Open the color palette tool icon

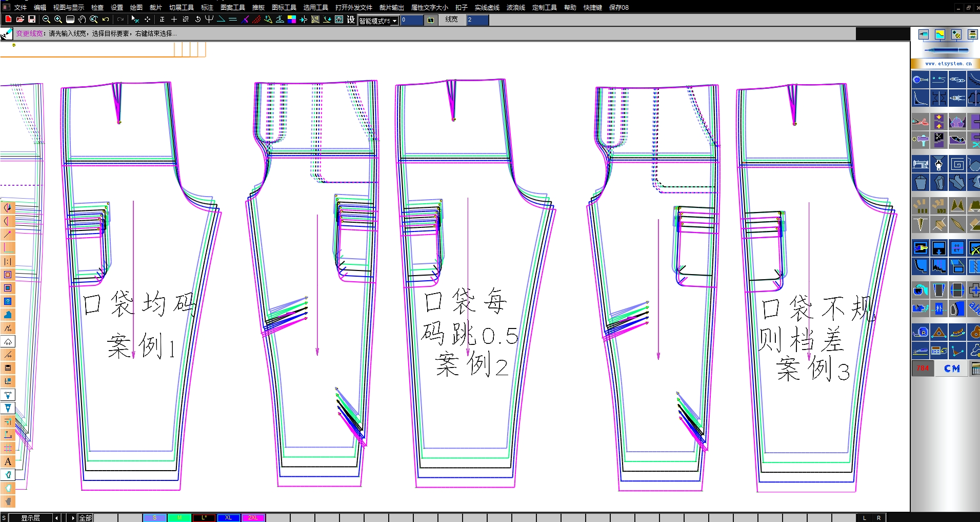291,20
